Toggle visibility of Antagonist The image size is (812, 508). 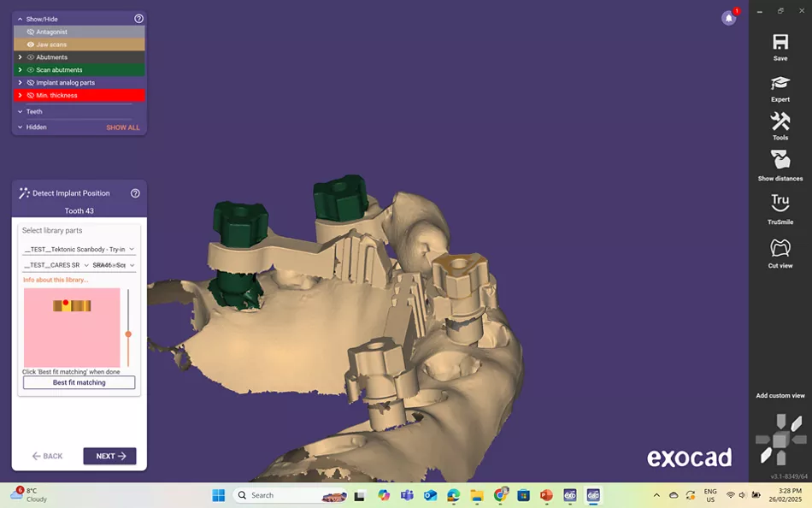pyautogui.click(x=31, y=32)
